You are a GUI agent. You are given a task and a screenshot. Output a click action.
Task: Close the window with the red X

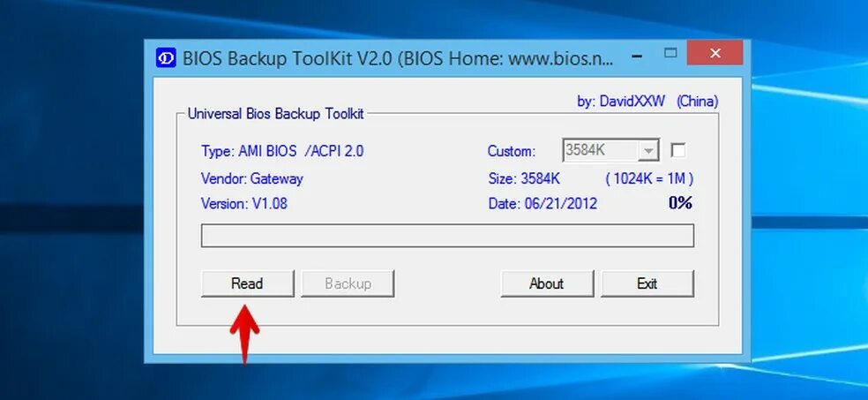click(715, 53)
